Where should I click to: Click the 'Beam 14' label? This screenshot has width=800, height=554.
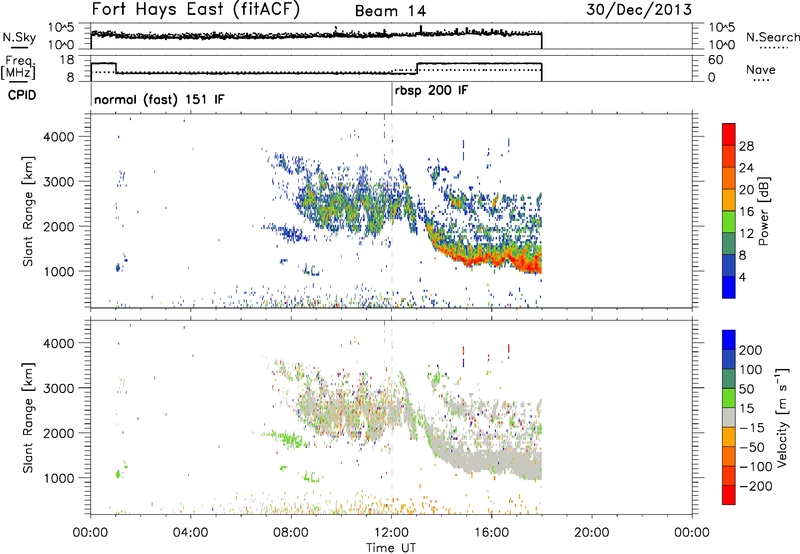(x=390, y=11)
